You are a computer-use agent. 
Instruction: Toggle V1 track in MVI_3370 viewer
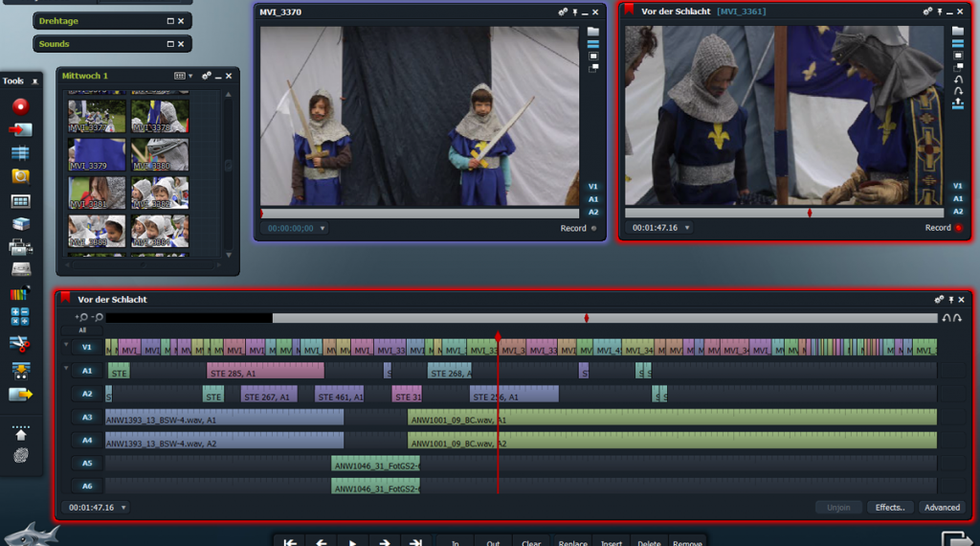[x=593, y=187]
